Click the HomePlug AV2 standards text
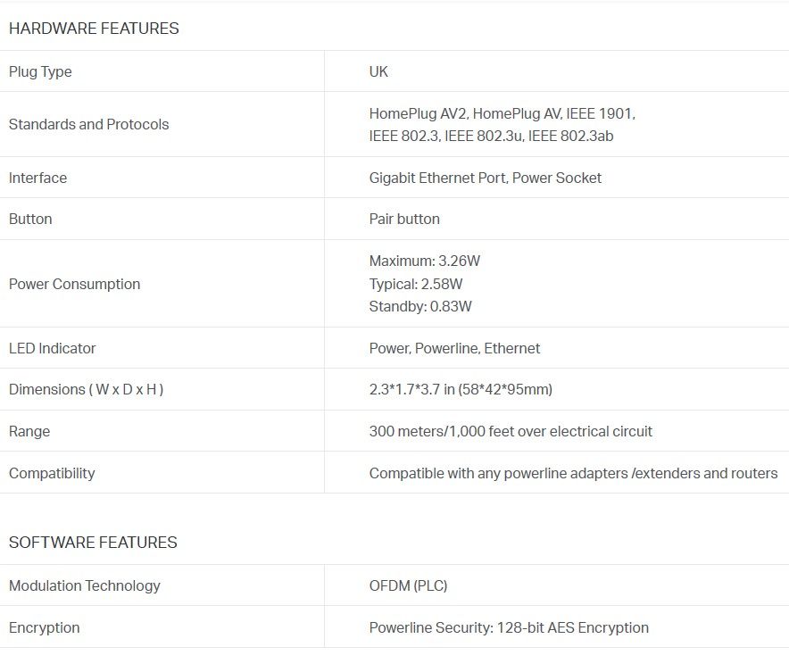Screen dimensions: 789x672 418,113
